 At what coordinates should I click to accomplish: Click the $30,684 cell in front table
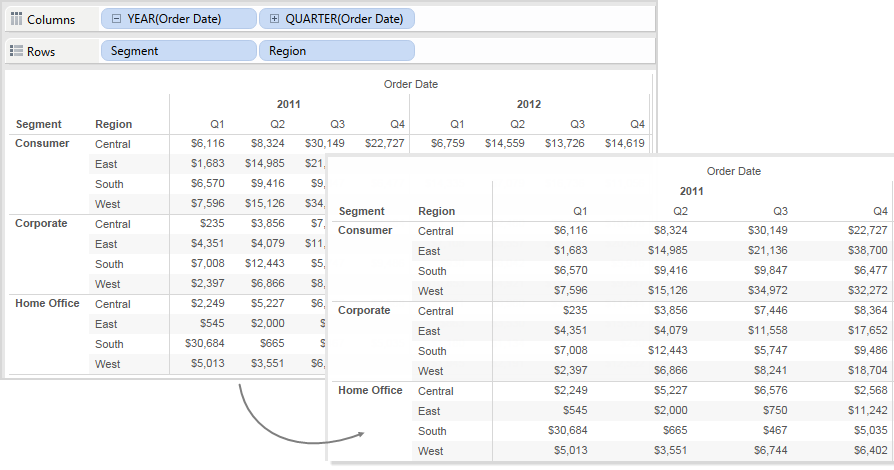pyautogui.click(x=567, y=430)
